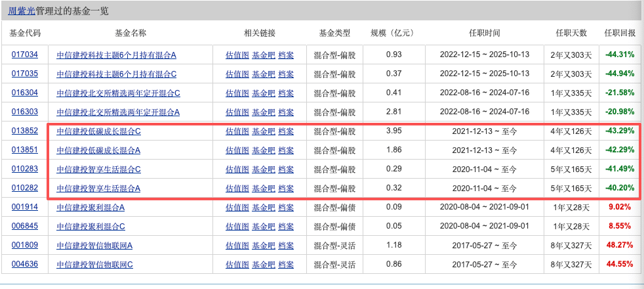Viewport: 644px width, 289px height.
Task: Open 中信建投北交所精选两年定开混合A fund
Action: tap(118, 112)
